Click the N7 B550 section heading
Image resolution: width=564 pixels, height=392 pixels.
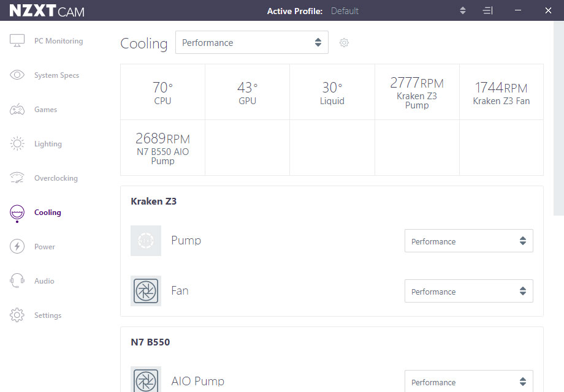(x=150, y=342)
